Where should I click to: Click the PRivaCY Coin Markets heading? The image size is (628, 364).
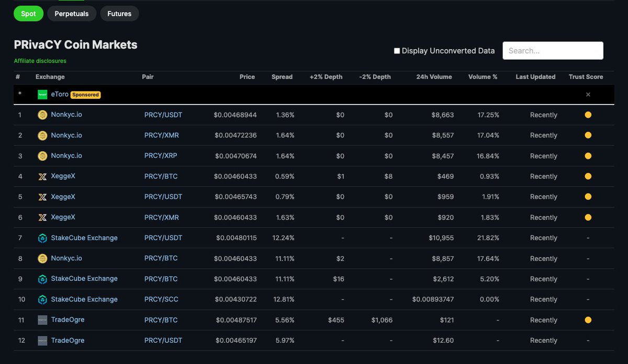click(x=75, y=45)
